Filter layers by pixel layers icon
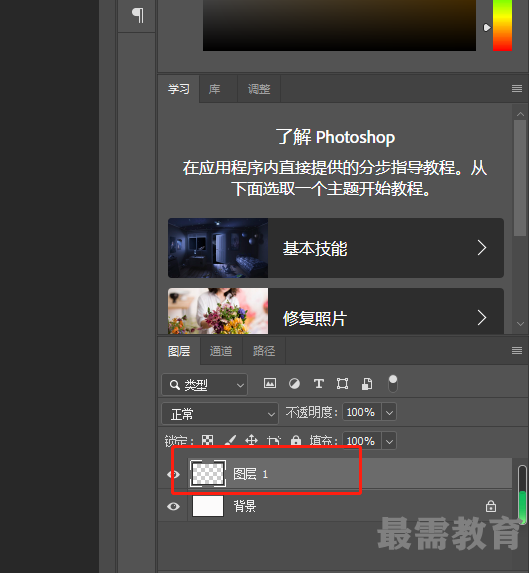 270,383
